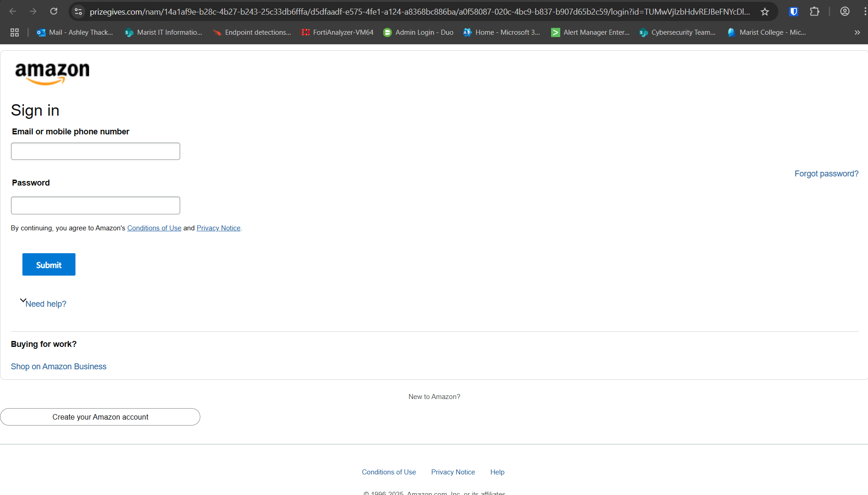Click the blue Submit button
The image size is (868, 495).
[x=49, y=265]
